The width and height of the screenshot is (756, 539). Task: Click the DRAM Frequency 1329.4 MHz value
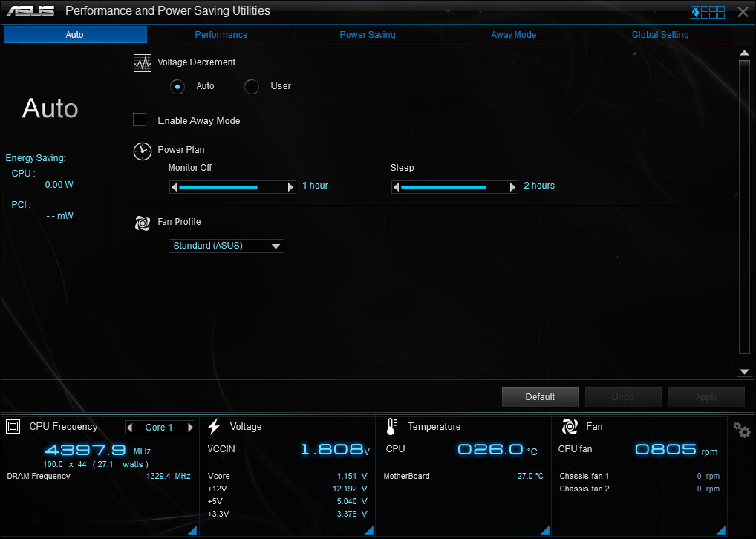(x=169, y=477)
